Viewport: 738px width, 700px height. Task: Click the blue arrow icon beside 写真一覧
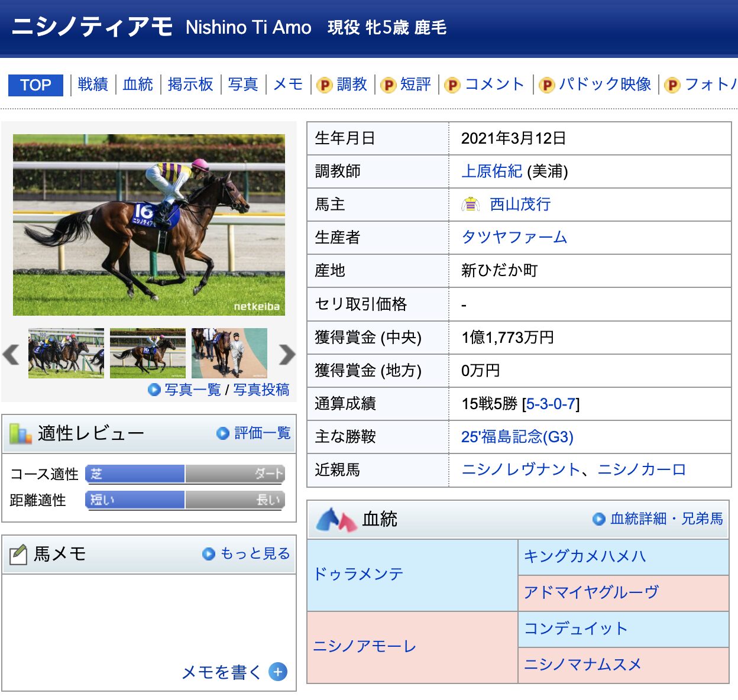pos(154,390)
